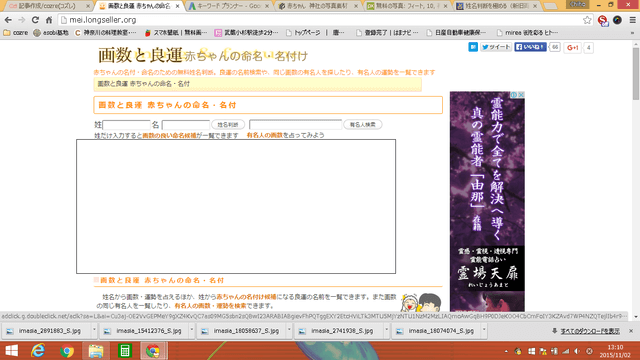Launch Internet Explorer from taskbar
640x360 pixels.
pos(38,351)
